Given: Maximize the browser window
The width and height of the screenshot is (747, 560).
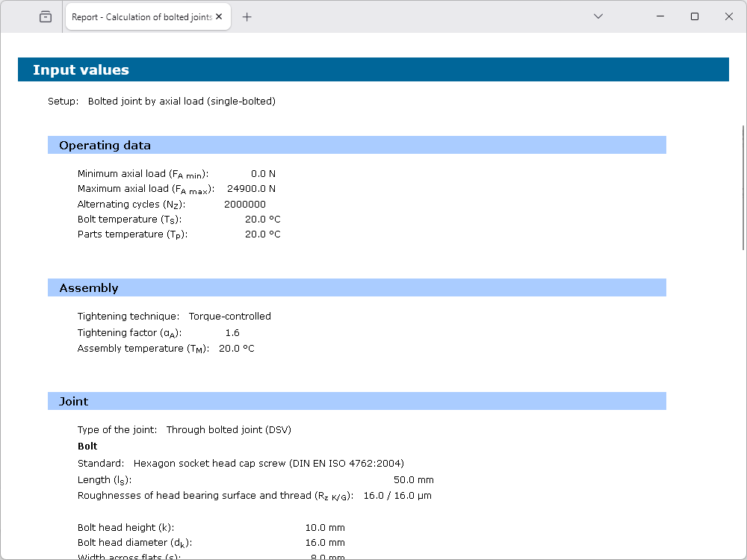Looking at the screenshot, I should (x=695, y=16).
